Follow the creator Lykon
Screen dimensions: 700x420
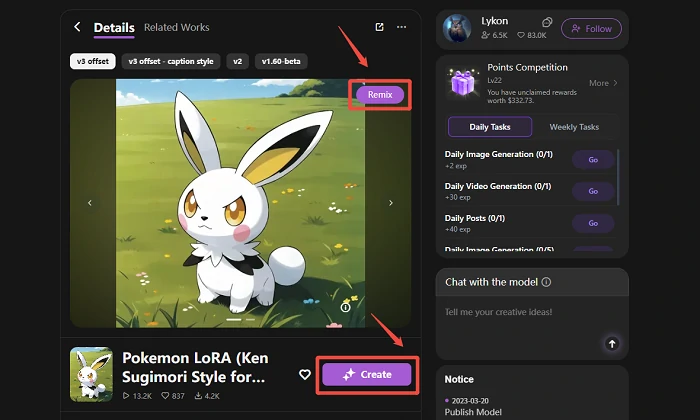(x=591, y=29)
